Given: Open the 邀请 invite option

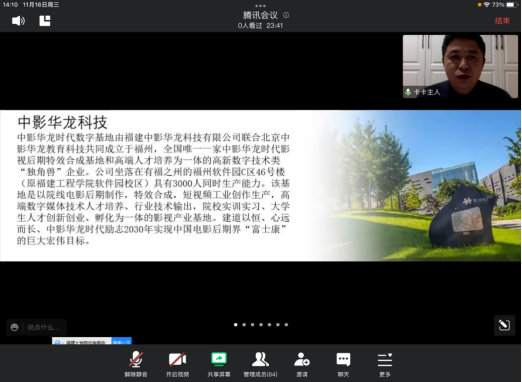Looking at the screenshot, I should [x=302, y=364].
